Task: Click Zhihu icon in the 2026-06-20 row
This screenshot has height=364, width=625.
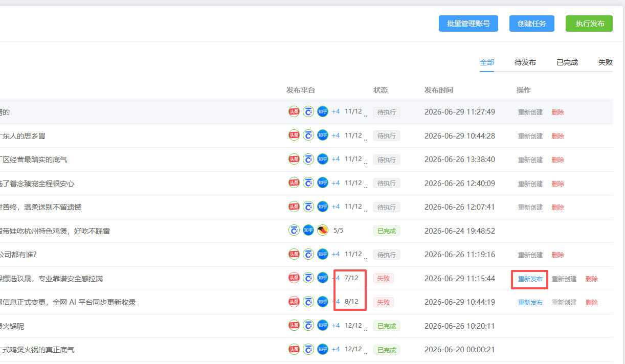Action: (323, 349)
